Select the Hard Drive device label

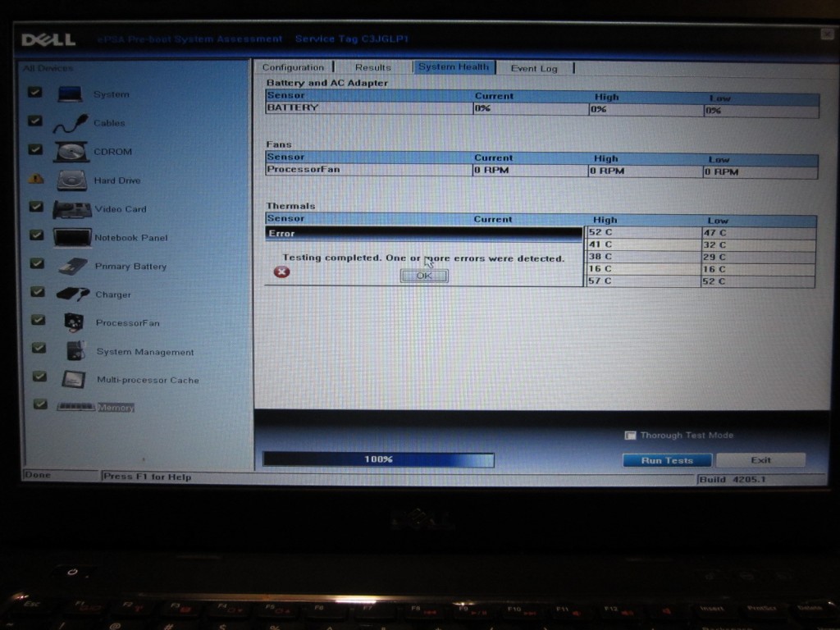coord(117,180)
